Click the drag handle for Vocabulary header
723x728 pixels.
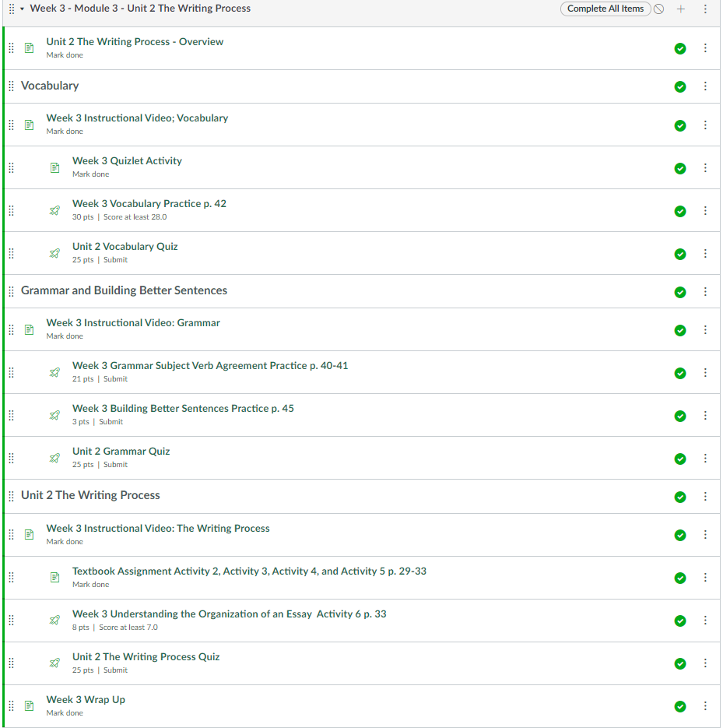click(x=11, y=86)
